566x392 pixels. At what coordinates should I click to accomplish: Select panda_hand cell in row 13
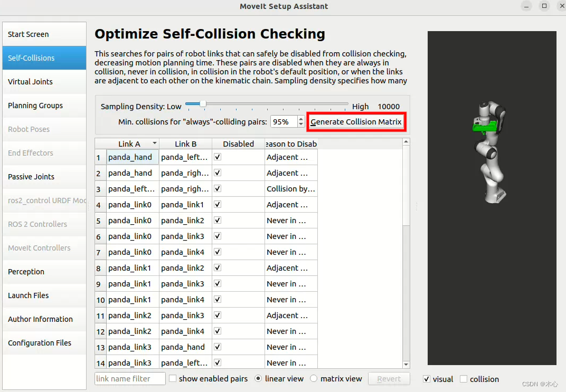pos(185,348)
